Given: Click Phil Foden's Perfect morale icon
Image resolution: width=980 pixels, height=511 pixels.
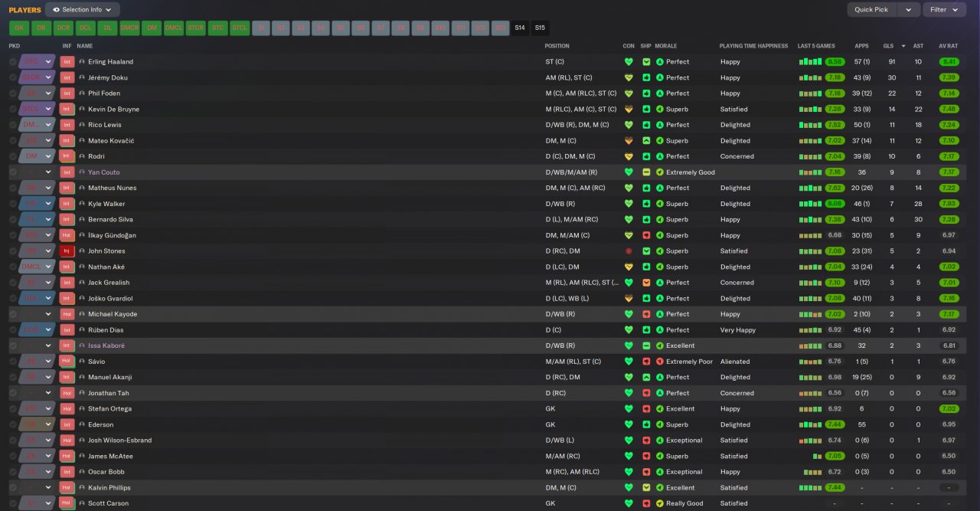Looking at the screenshot, I should click(660, 93).
